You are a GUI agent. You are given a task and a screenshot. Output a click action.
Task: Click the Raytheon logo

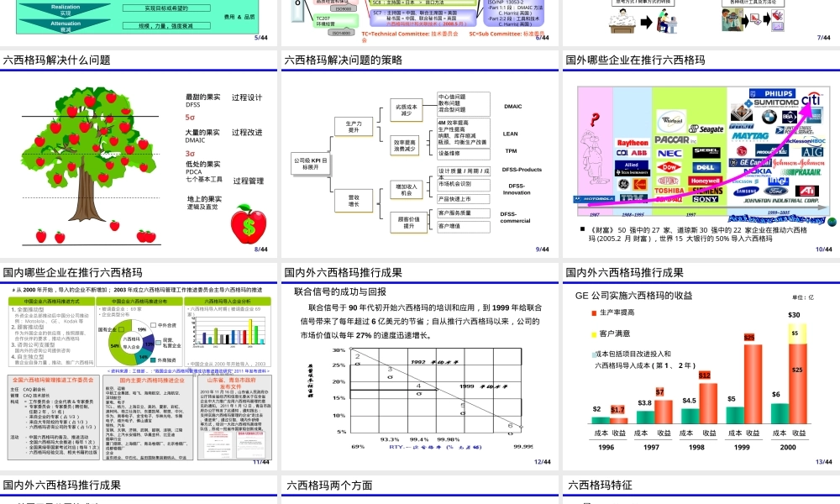coord(633,143)
